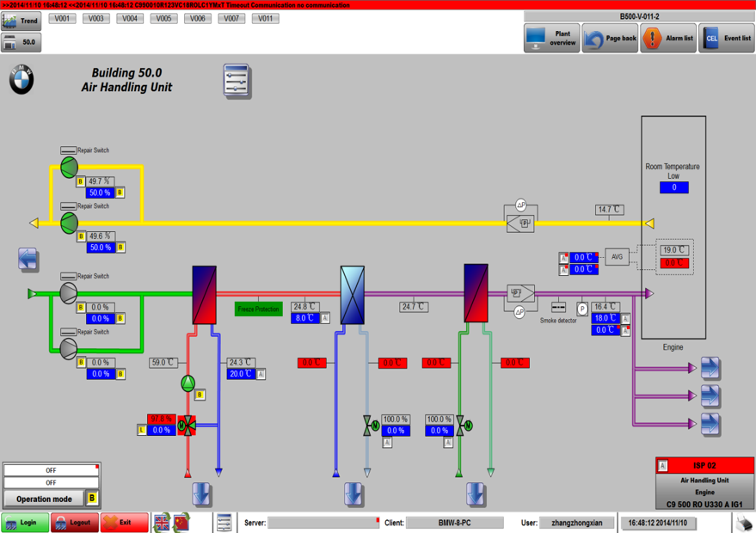Open the Event list
The height and width of the screenshot is (533, 756).
tap(727, 38)
